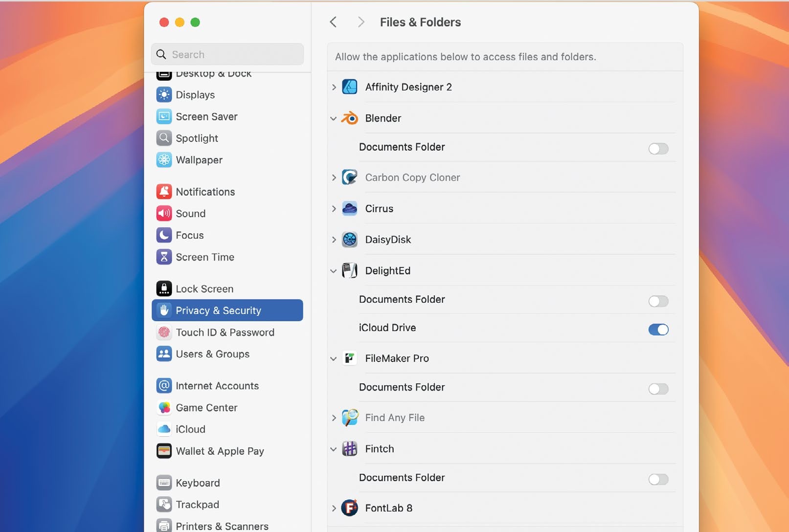Open Wallet & Apple Pay settings
789x532 pixels.
pyautogui.click(x=220, y=451)
